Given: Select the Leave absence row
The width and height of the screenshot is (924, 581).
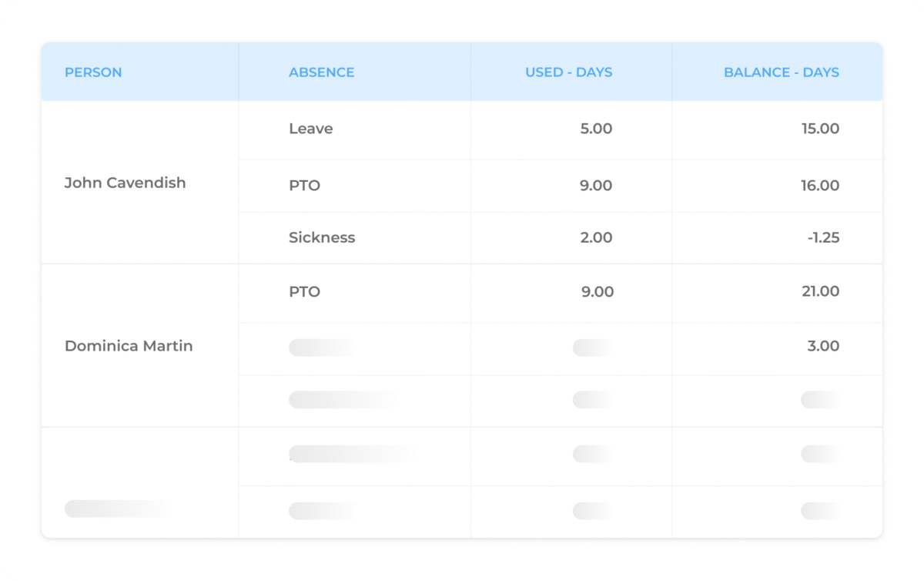Looking at the screenshot, I should (311, 129).
